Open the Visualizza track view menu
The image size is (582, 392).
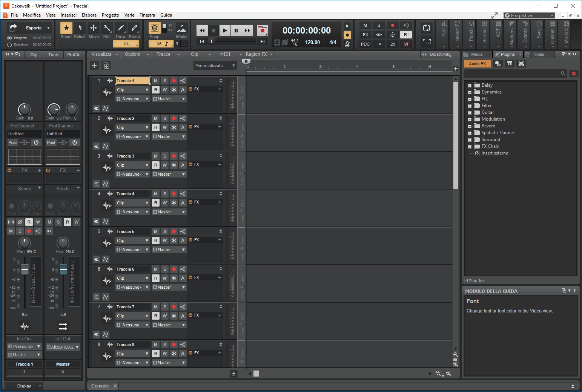click(x=104, y=54)
